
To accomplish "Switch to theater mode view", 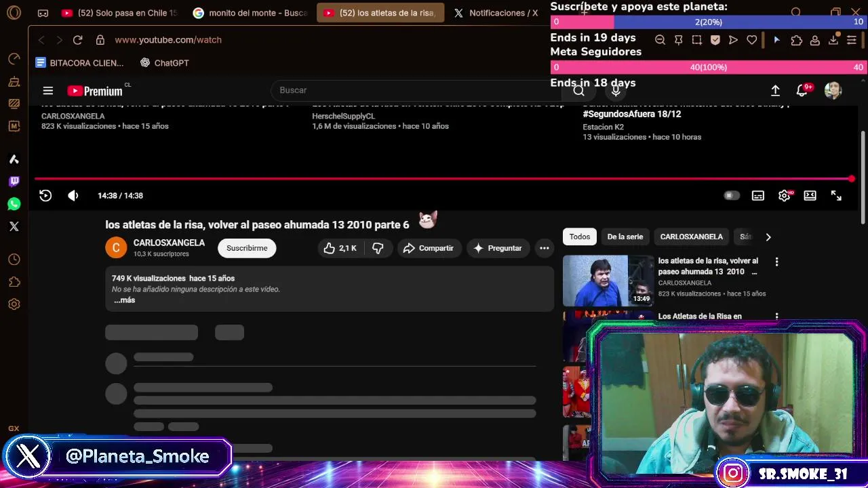I will [x=810, y=195].
